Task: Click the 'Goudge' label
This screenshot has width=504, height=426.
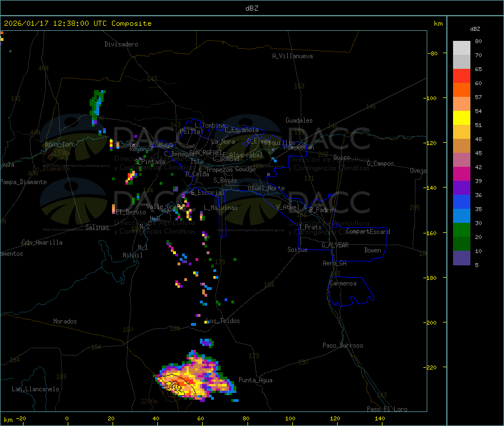Action: click(246, 169)
